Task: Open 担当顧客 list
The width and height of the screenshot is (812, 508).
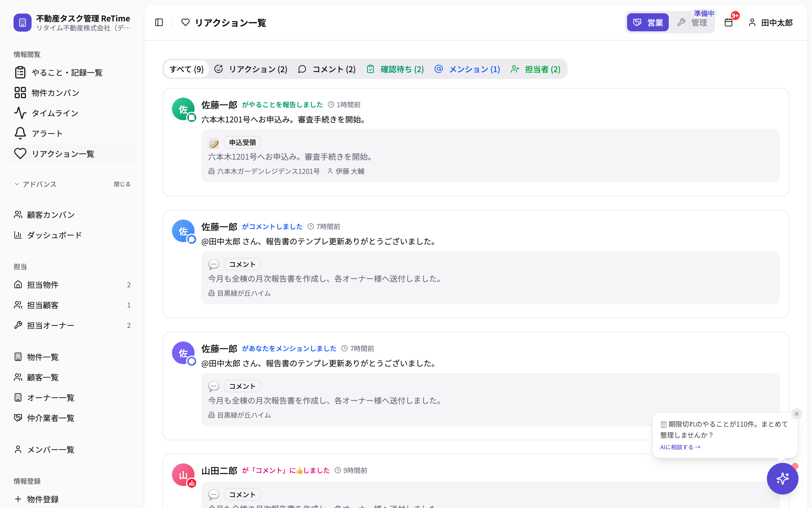Action: [72, 305]
